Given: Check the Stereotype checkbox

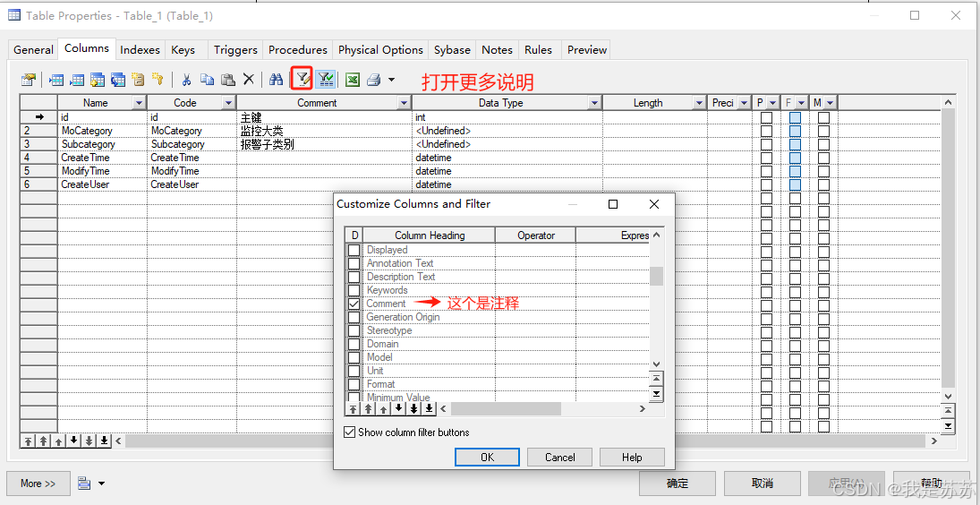Looking at the screenshot, I should 354,330.
